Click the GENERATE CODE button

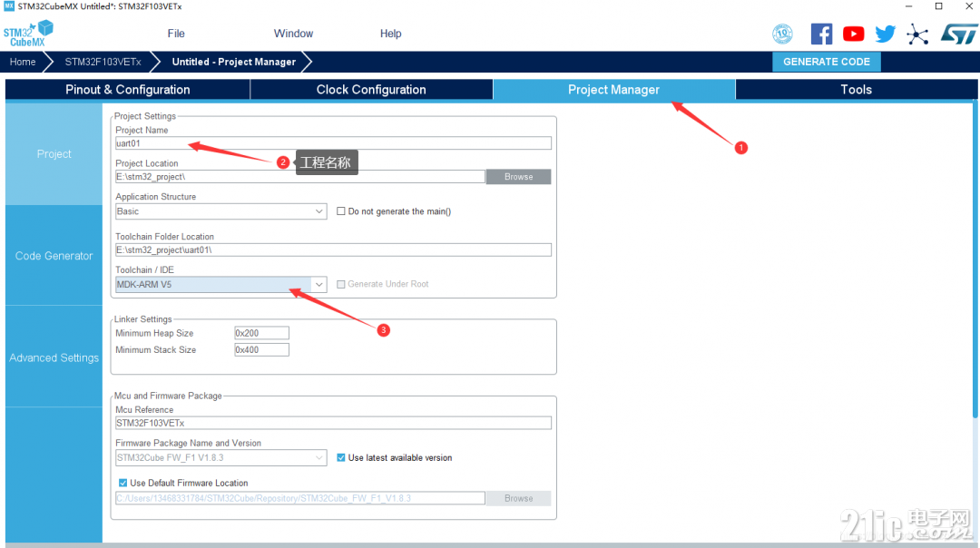[x=827, y=62]
